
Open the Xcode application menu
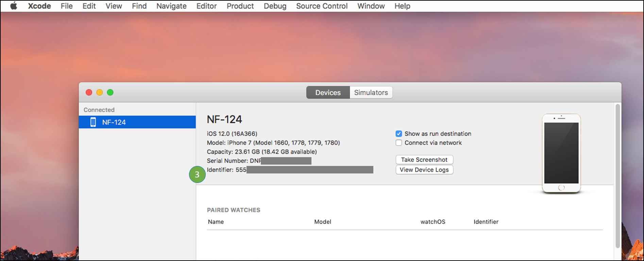coord(39,6)
